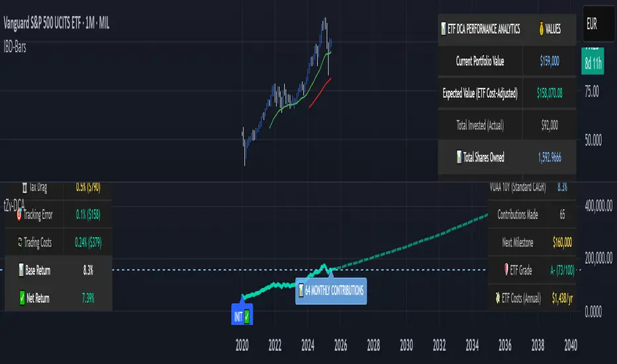Screen dimensions: 617x364
Task: Click the ETF Costs $1,438/yr value
Action: click(x=562, y=298)
